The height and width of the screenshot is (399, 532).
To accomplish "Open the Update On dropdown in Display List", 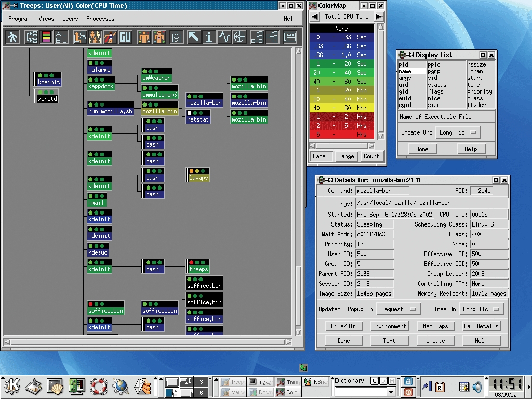I will (x=458, y=132).
